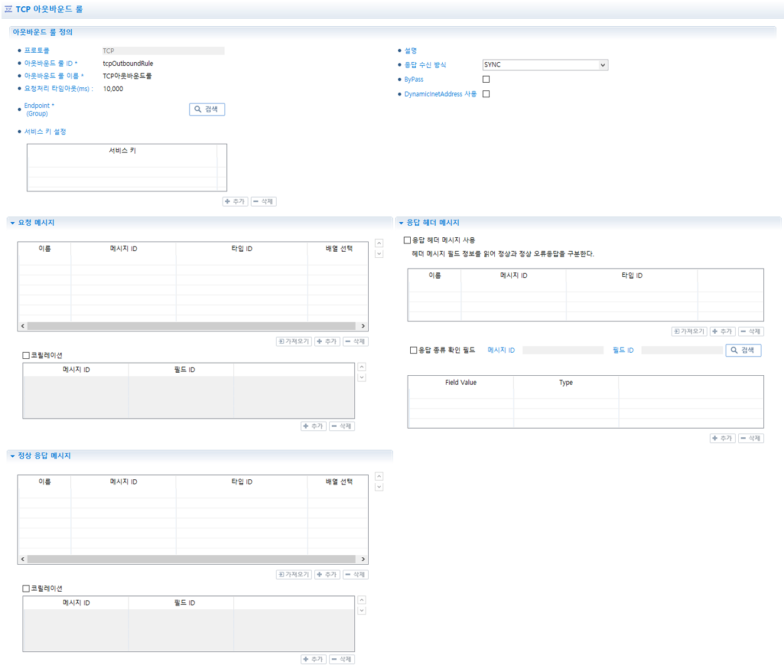This screenshot has width=784, height=672.
Task: Click 삭제 under the 응답 헤더 메시지 table
Action: 751,331
